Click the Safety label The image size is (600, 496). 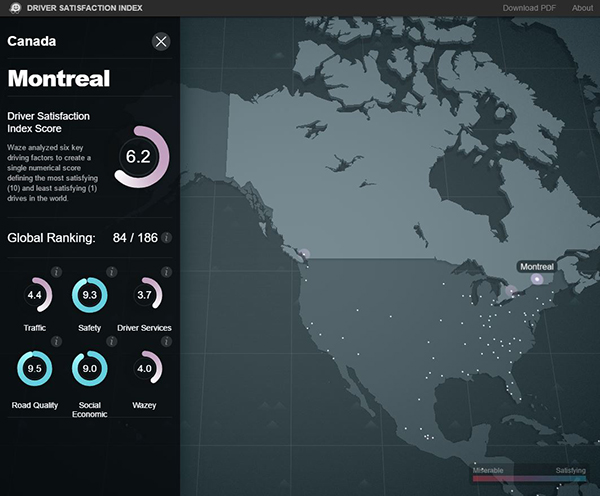click(x=90, y=328)
